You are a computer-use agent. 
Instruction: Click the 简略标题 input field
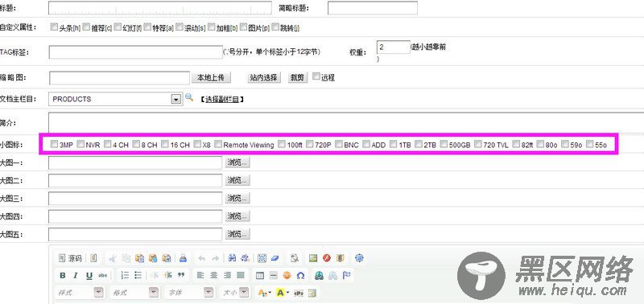click(x=373, y=8)
